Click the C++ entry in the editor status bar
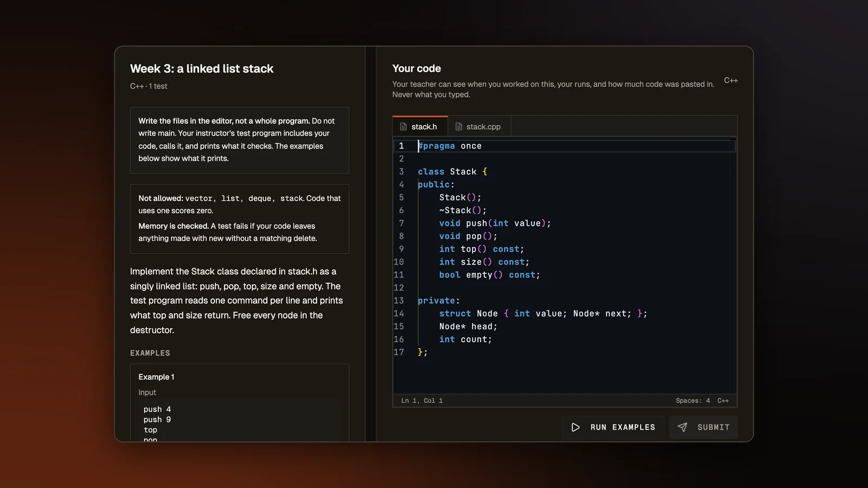Screen dimensions: 868x488 tap(723, 401)
